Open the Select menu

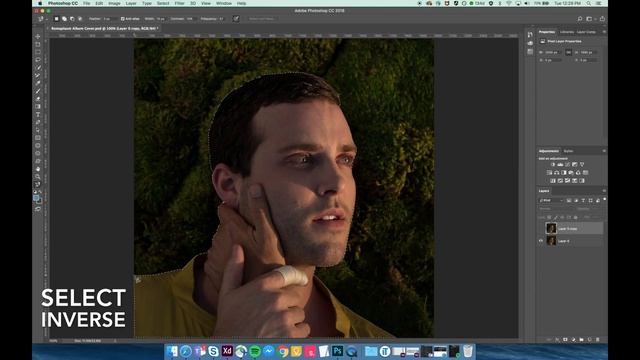(163, 3)
